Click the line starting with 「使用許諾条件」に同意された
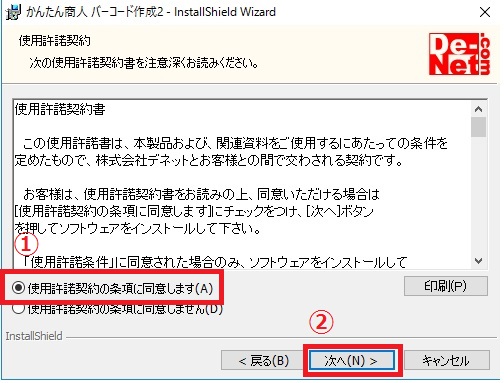The width and height of the screenshot is (504, 383). pyautogui.click(x=215, y=262)
